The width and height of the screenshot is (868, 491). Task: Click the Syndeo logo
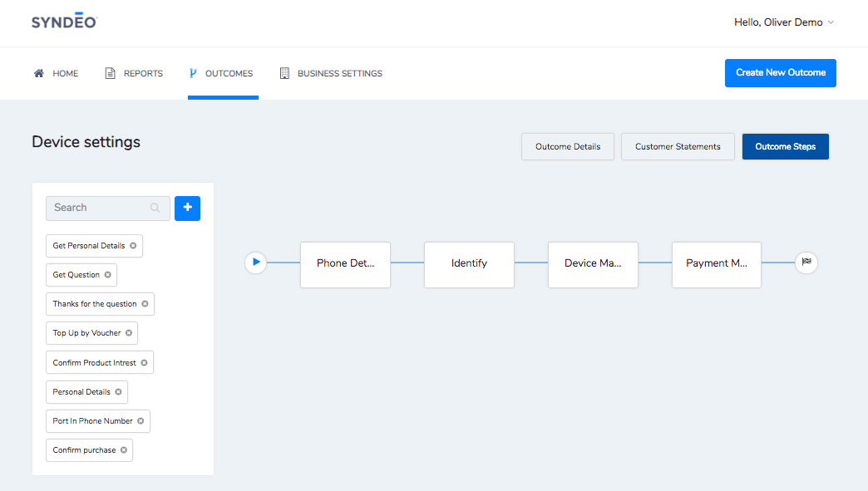pos(64,21)
